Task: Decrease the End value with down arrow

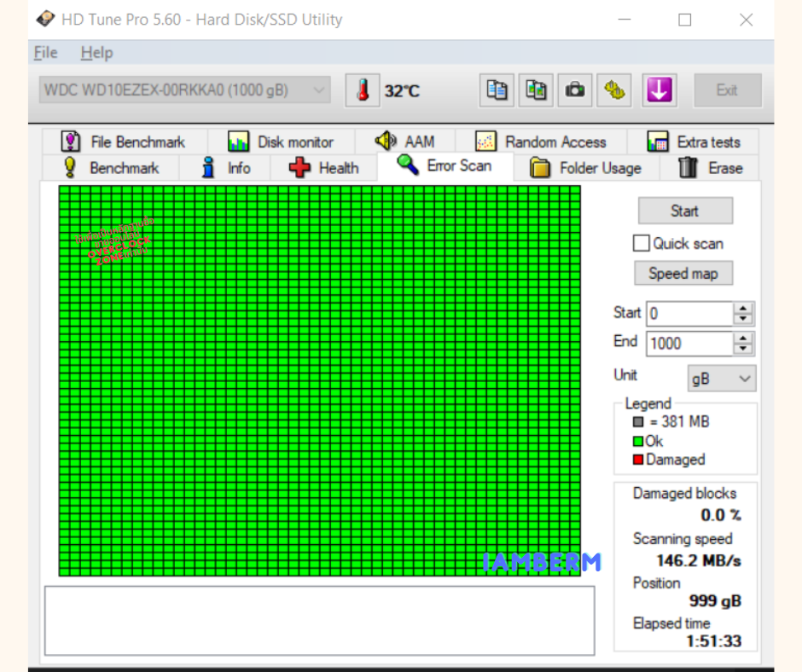Action: point(744,349)
